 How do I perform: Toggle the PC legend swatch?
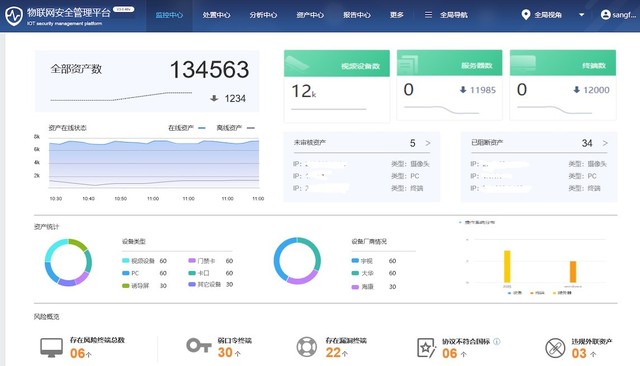tap(126, 273)
